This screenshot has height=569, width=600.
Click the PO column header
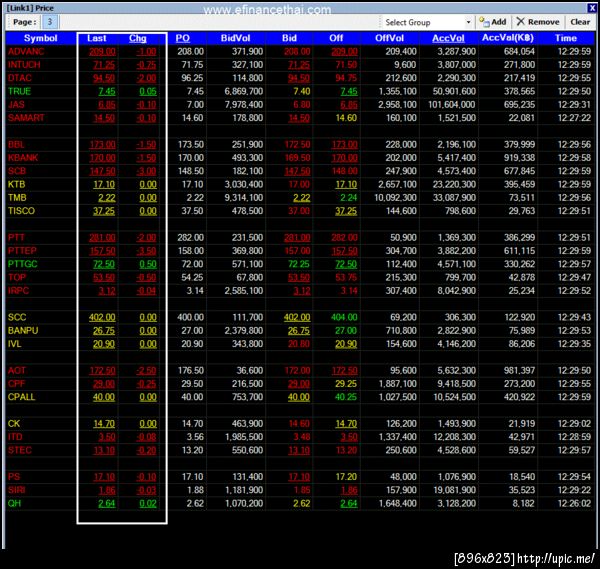(x=183, y=38)
